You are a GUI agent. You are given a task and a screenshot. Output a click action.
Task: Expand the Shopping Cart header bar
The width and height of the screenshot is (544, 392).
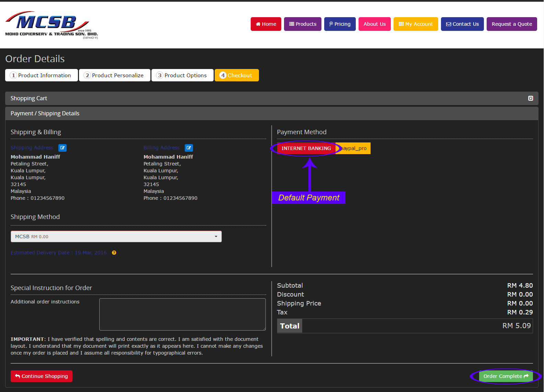pyautogui.click(x=272, y=98)
